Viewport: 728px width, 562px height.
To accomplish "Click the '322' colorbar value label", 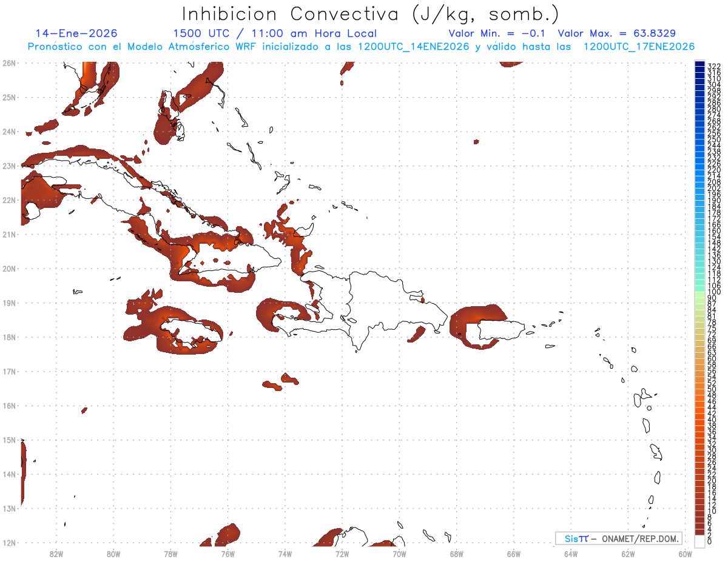I will point(714,66).
